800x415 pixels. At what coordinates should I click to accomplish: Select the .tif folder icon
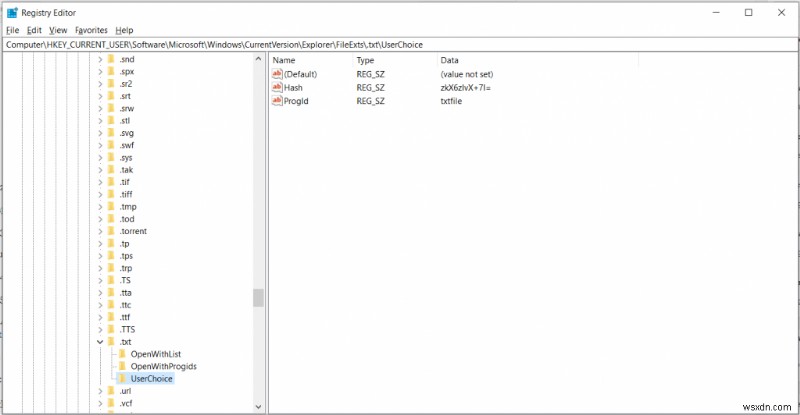(111, 182)
